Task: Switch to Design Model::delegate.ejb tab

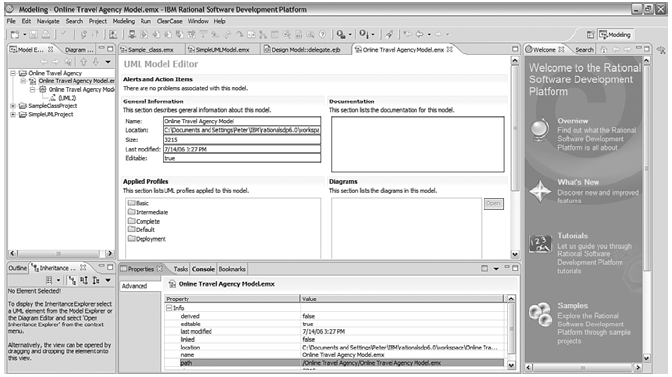Action: (x=305, y=50)
